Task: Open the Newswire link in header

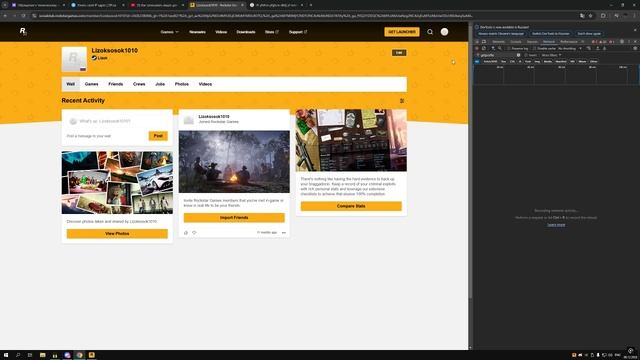Action: 197,32
